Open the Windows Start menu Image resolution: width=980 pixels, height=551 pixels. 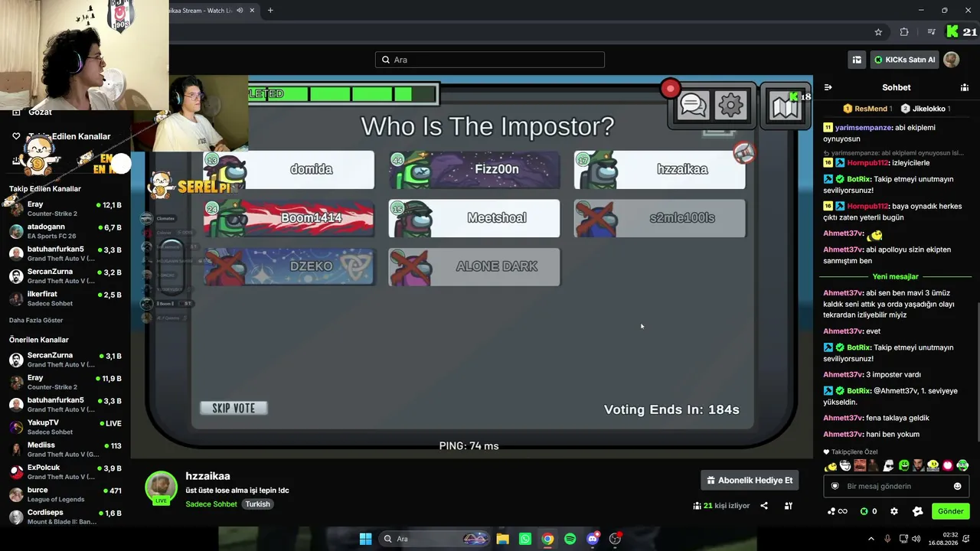point(365,539)
